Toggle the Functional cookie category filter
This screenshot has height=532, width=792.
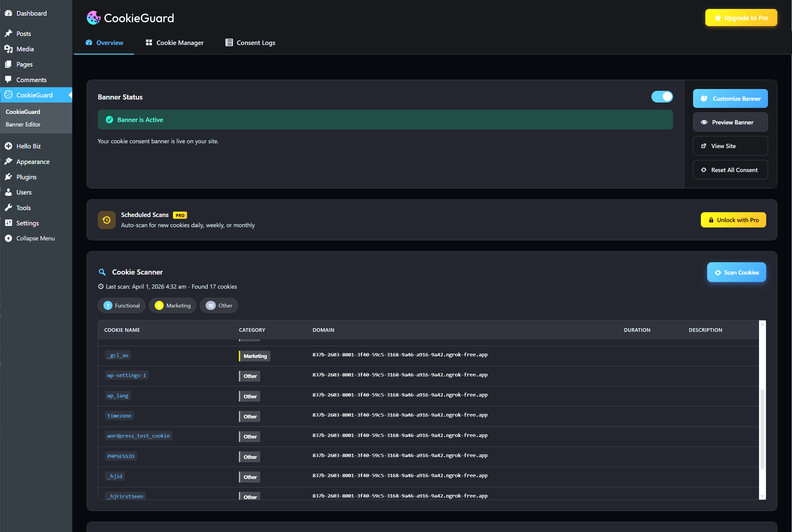(x=121, y=305)
